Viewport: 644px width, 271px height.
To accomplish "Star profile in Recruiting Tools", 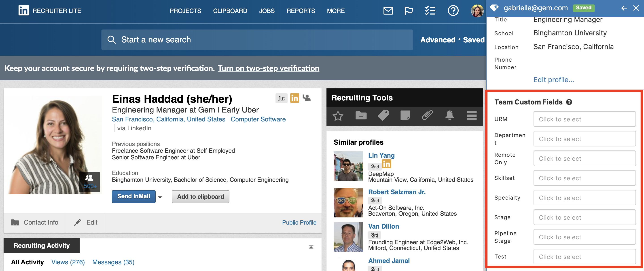I will coord(338,116).
